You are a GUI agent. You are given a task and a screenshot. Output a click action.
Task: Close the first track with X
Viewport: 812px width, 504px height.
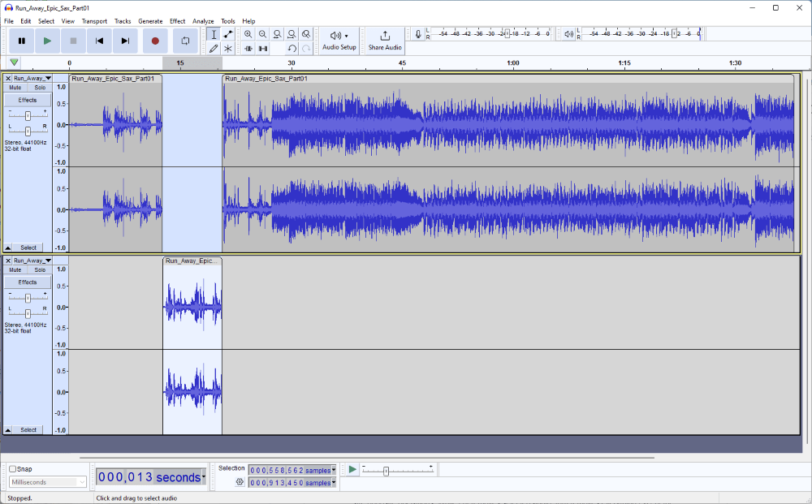pos(8,78)
